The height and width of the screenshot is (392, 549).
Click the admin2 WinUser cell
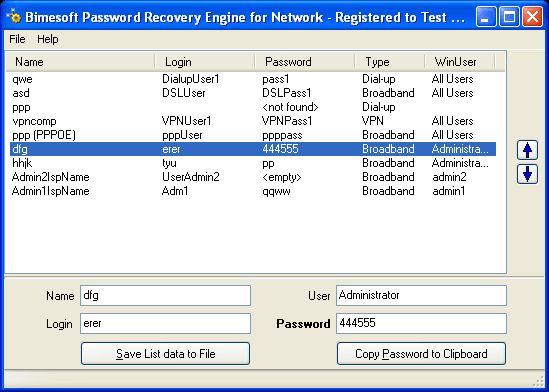click(x=450, y=177)
